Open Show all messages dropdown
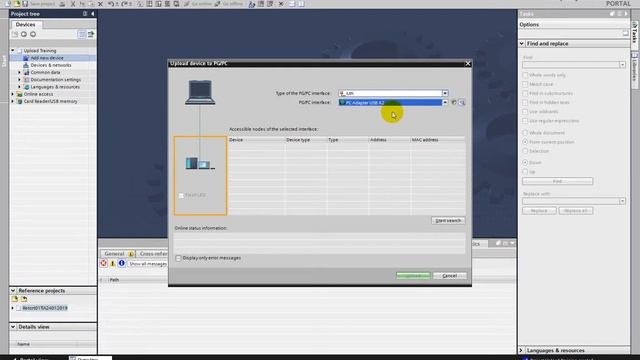The image size is (640, 360). pos(147,264)
